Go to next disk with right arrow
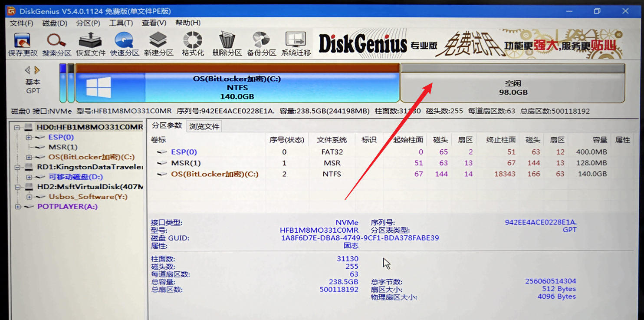The width and height of the screenshot is (644, 320). tap(37, 70)
